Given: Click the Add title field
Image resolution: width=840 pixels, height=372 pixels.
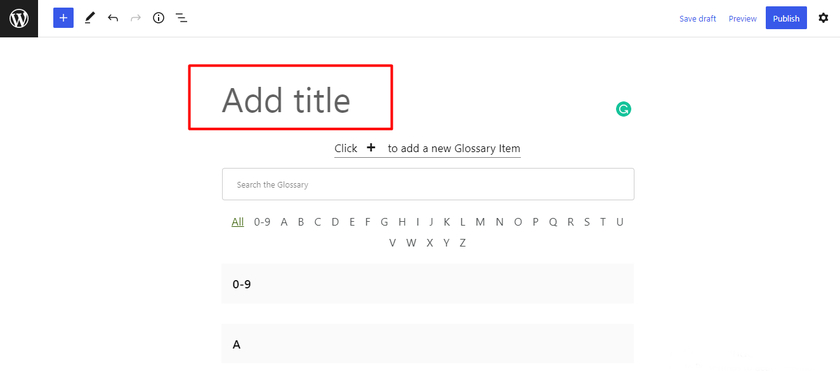Looking at the screenshot, I should tap(290, 97).
